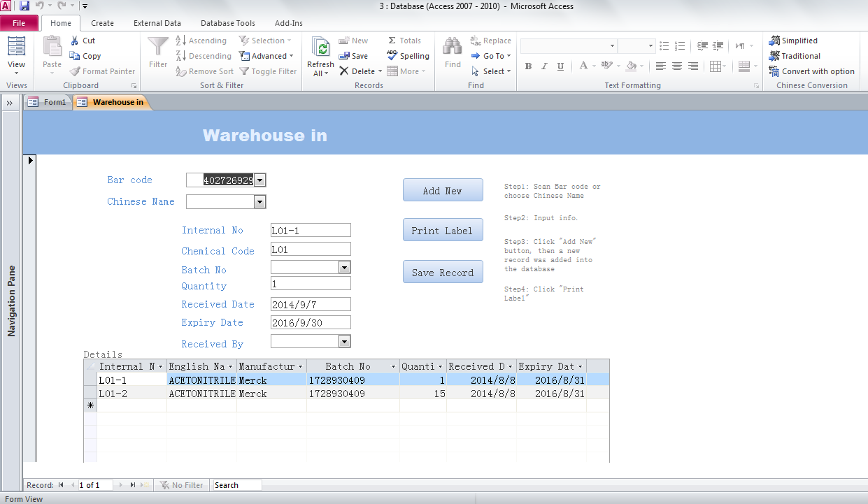Click the Background fill color bucket
Screen dimensions: 868x504
point(632,66)
